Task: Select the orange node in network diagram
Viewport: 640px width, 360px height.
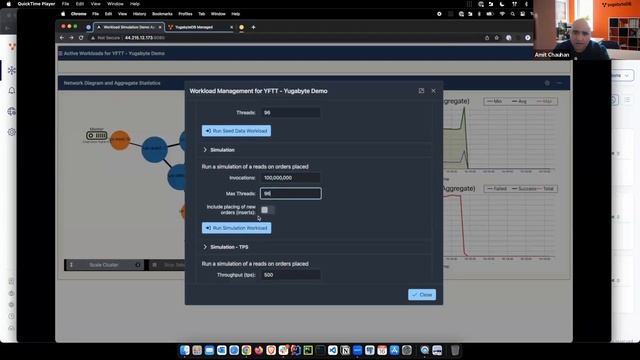Action: pyautogui.click(x=120, y=140)
